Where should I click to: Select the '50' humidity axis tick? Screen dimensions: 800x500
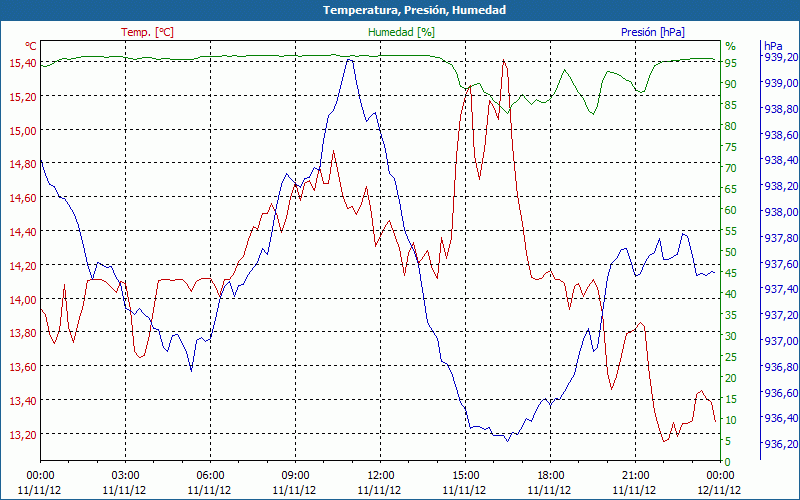pyautogui.click(x=731, y=252)
